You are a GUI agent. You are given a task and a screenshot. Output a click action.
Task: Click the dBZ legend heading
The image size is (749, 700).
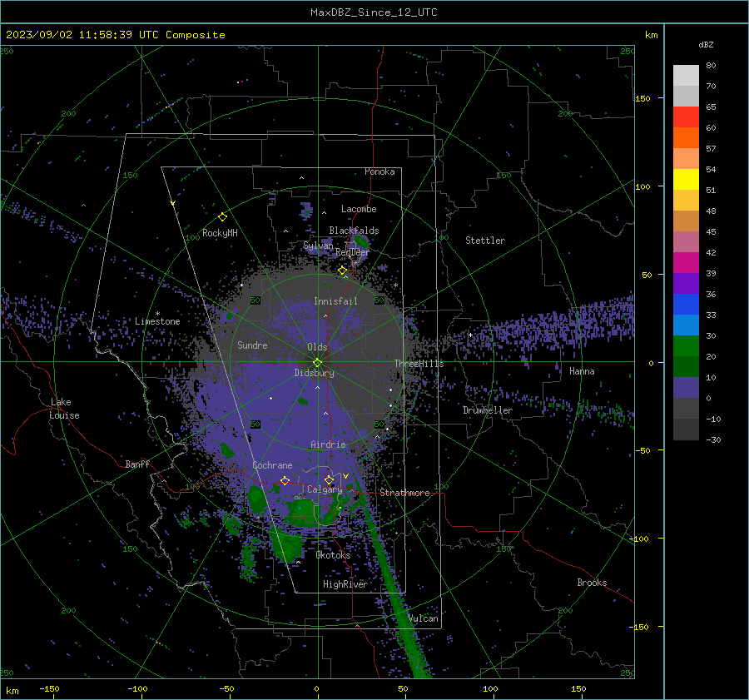click(706, 45)
